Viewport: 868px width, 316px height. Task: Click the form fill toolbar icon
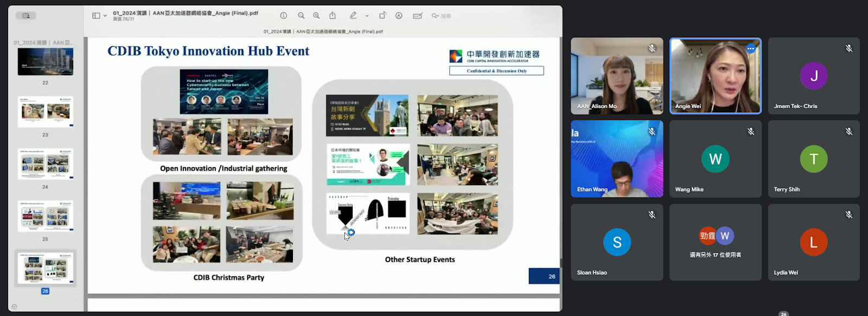pos(417,16)
